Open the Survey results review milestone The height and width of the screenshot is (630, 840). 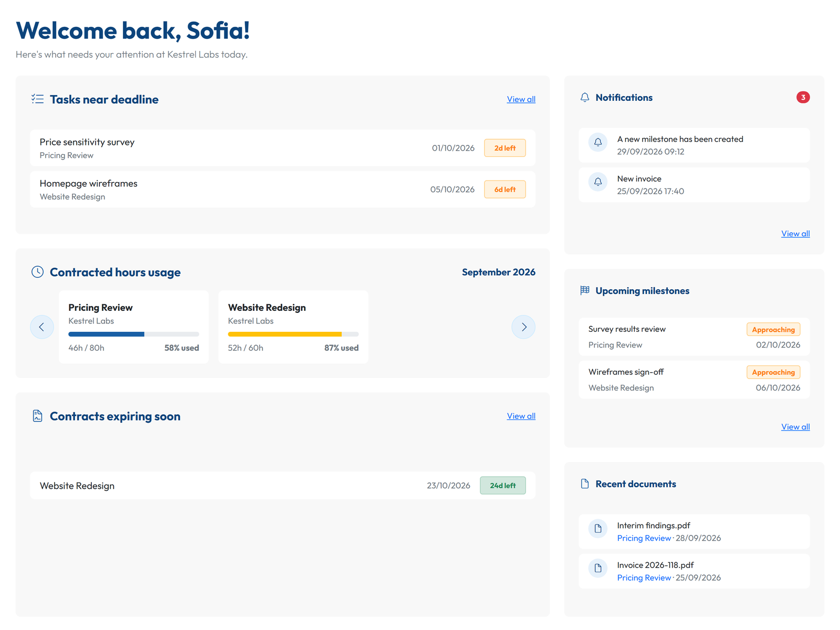694,337
